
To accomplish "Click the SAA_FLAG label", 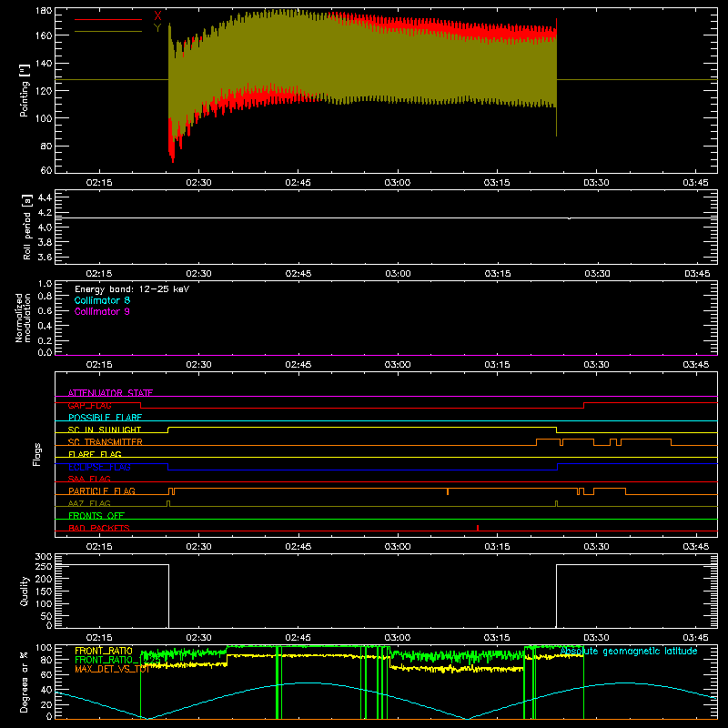I will [89, 479].
